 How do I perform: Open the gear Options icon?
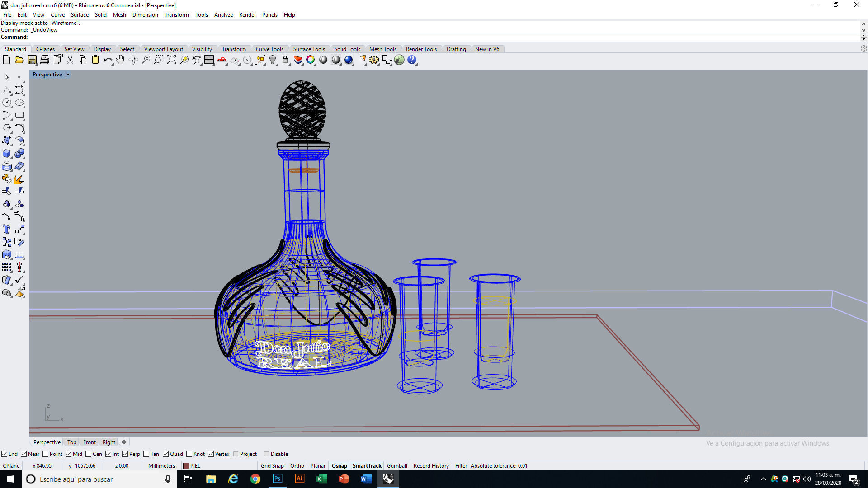(374, 60)
